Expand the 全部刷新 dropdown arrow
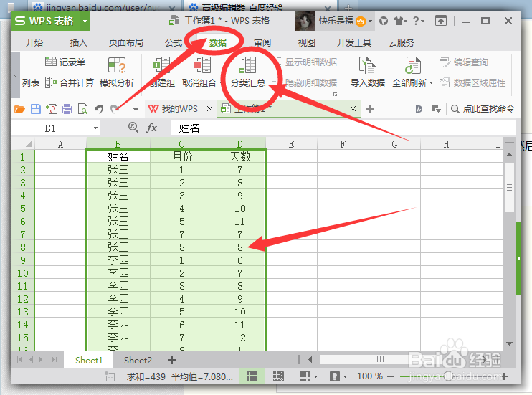Viewport: 532px width, 395px height. click(431, 83)
